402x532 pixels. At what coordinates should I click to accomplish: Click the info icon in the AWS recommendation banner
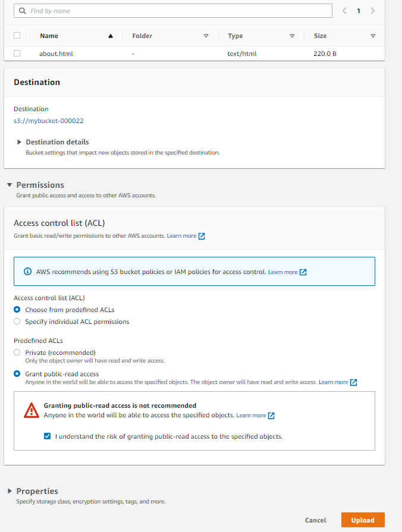point(27,272)
